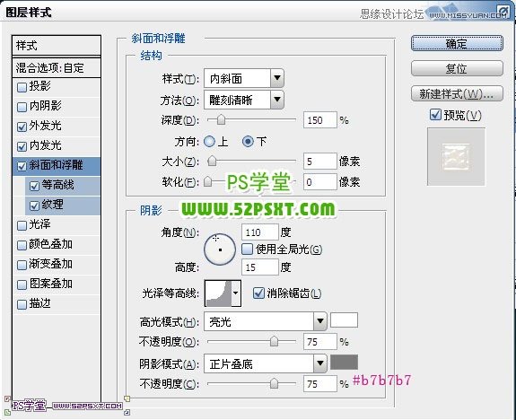Open the 外发光 settings row

click(57, 127)
